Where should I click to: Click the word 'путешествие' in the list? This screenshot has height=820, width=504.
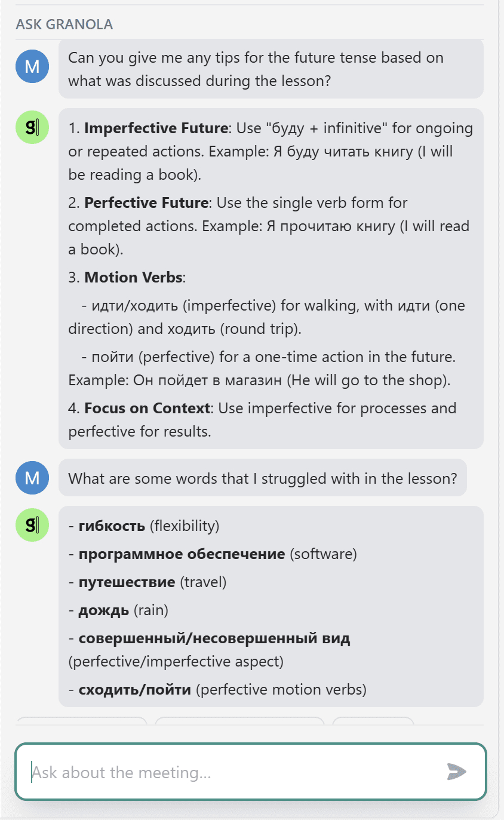(x=127, y=582)
